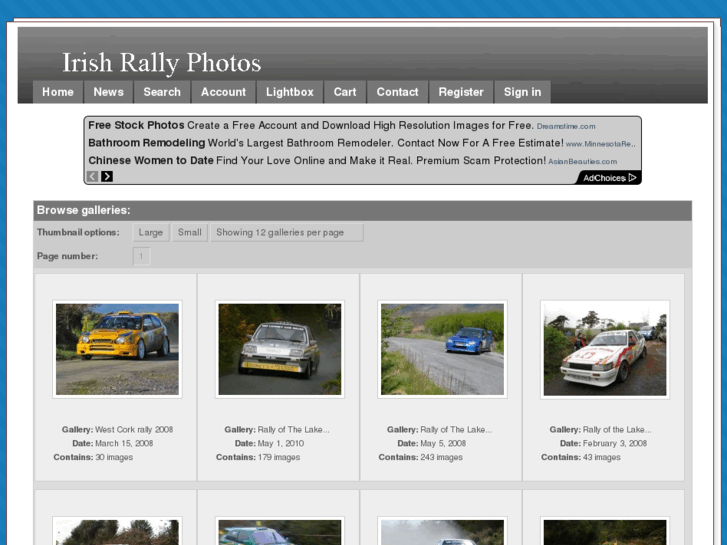Click the 'Browse galleries:' heading
The width and height of the screenshot is (727, 545).
(83, 210)
